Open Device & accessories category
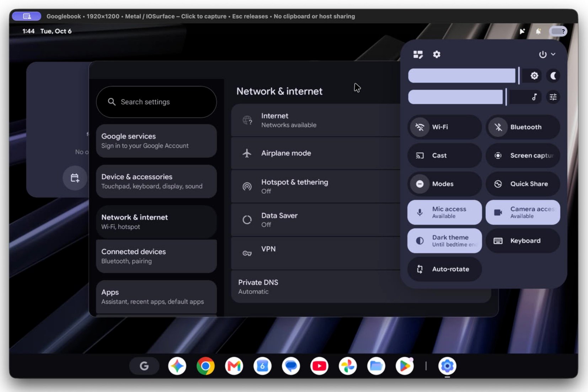The width and height of the screenshot is (588, 392). coord(156,181)
